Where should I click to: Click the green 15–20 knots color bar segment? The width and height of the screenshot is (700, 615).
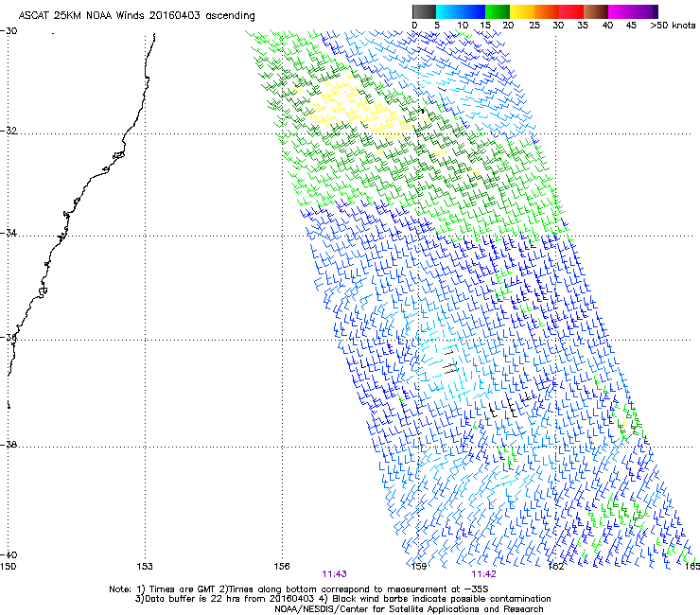tap(498, 11)
